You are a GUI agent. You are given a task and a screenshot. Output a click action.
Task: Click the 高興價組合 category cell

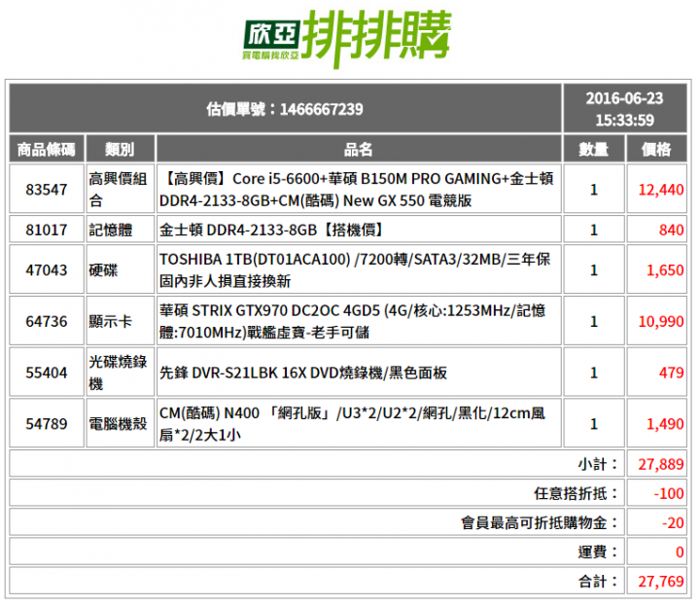pyautogui.click(x=119, y=190)
